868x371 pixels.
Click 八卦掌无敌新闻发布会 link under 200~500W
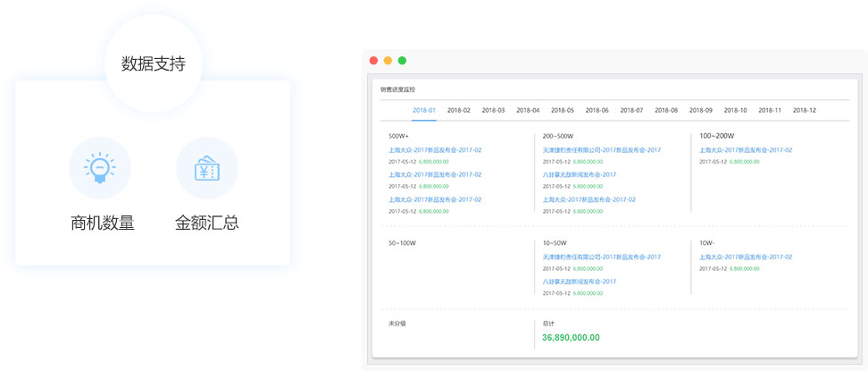[x=580, y=174]
